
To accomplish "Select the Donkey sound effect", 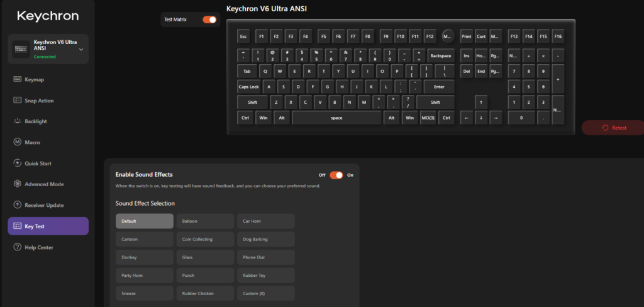I will point(145,257).
